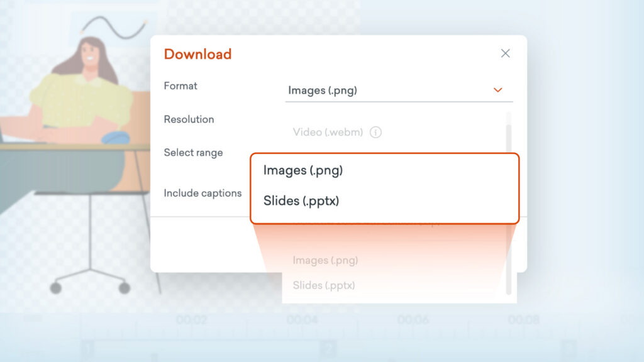Image resolution: width=644 pixels, height=362 pixels.
Task: Choose Slides (.pptx) in the highlighted callout
Action: pos(302,201)
